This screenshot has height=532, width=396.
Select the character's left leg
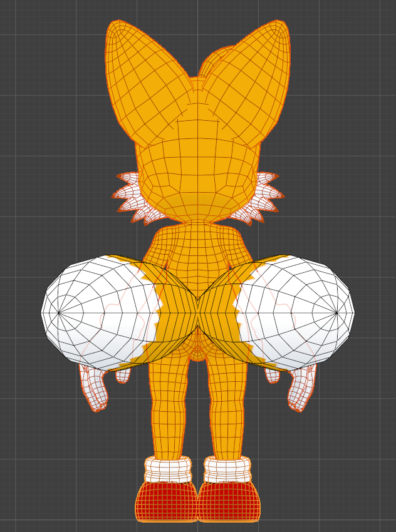[x=169, y=407]
